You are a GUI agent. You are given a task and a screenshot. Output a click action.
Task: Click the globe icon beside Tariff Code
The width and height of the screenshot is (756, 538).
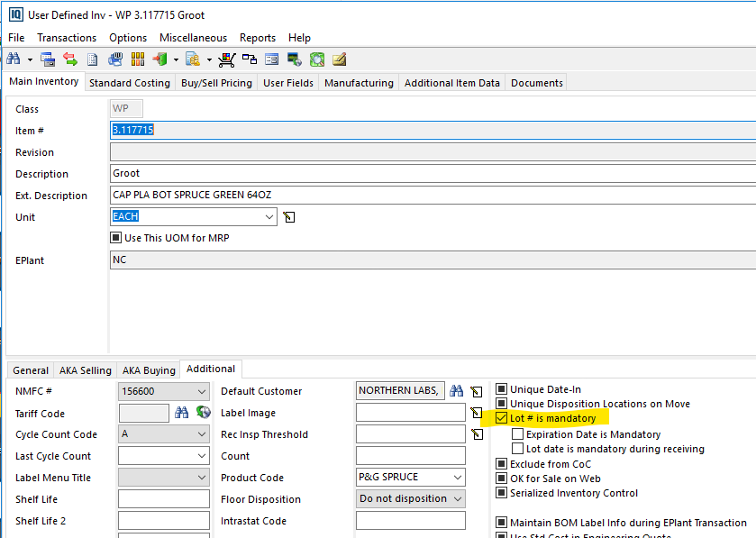204,412
